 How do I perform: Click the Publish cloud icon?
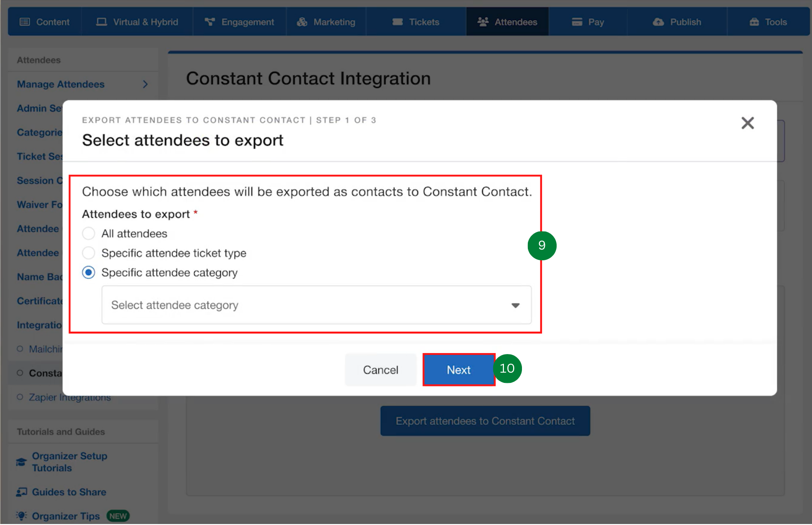(x=659, y=22)
